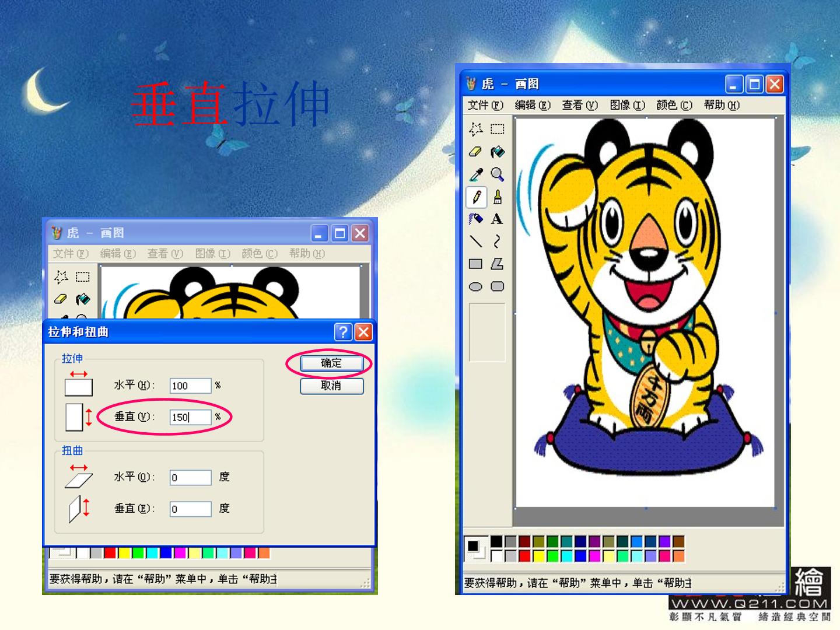Select the Ellipse shape tool
Viewport: 840px width, 630px height.
pyautogui.click(x=476, y=286)
